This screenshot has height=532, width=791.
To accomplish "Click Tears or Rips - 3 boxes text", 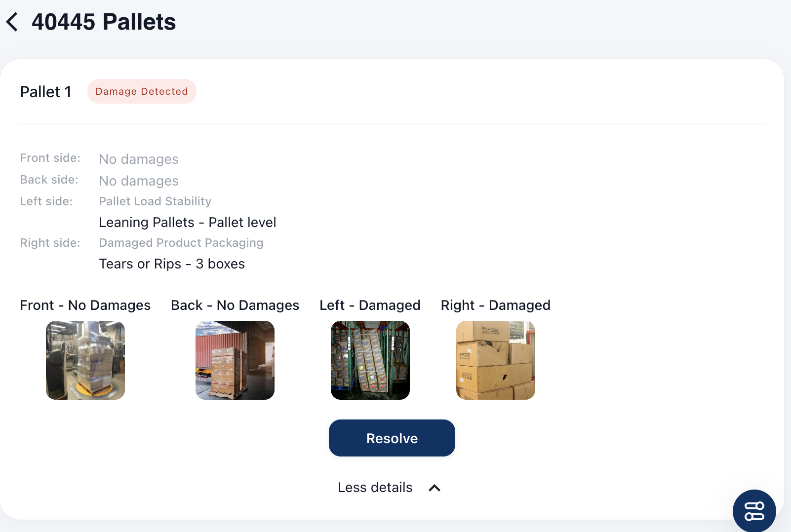I will (x=172, y=264).
